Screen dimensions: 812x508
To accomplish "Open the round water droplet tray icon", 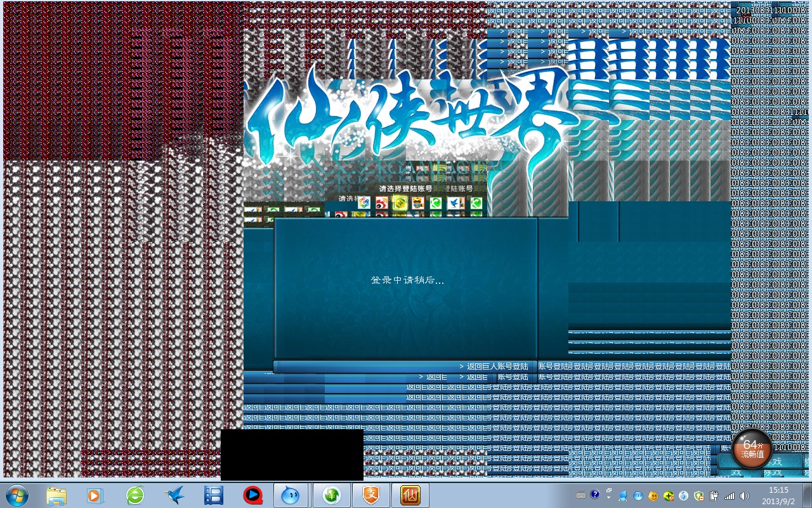I will tap(684, 496).
